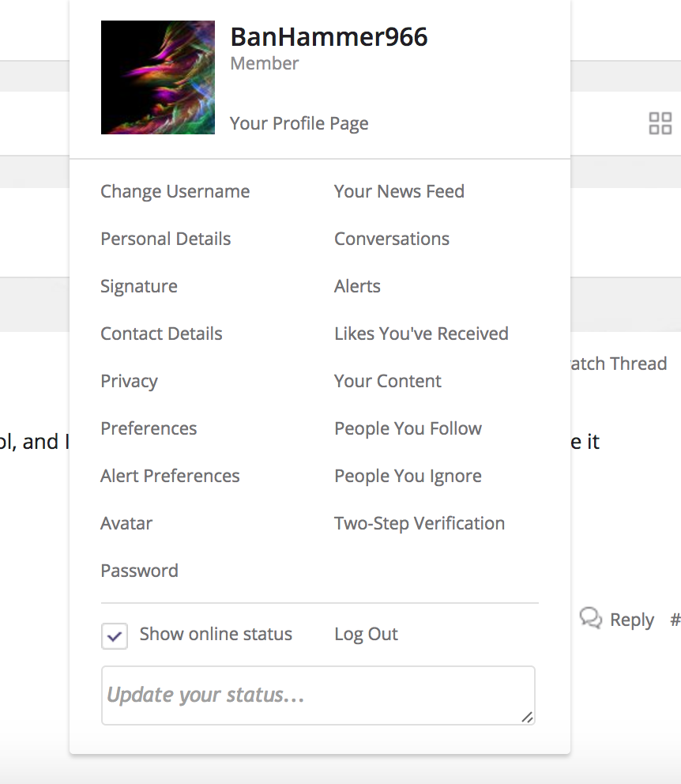Toggle the Show online status checkbox

point(115,636)
